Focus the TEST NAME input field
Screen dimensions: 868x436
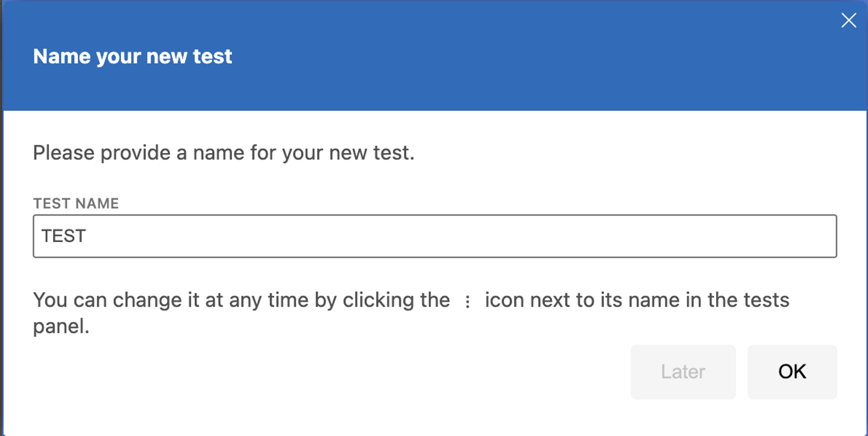coord(434,236)
